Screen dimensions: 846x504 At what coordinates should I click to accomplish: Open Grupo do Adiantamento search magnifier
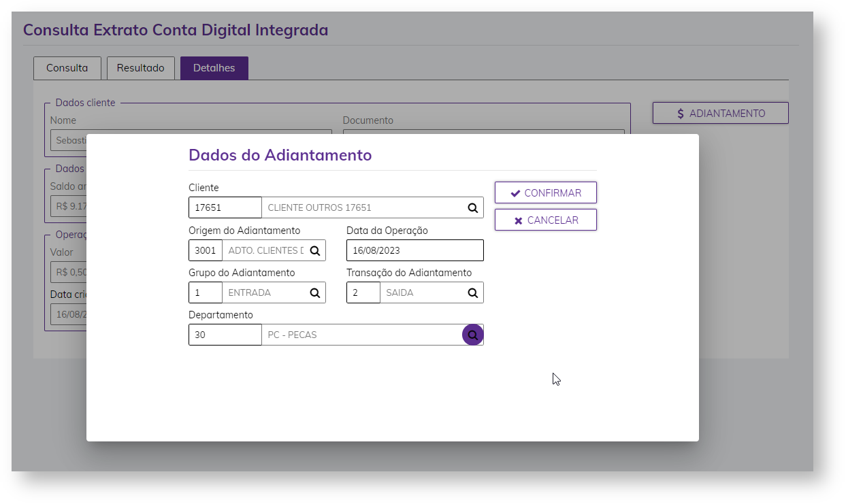pos(314,292)
